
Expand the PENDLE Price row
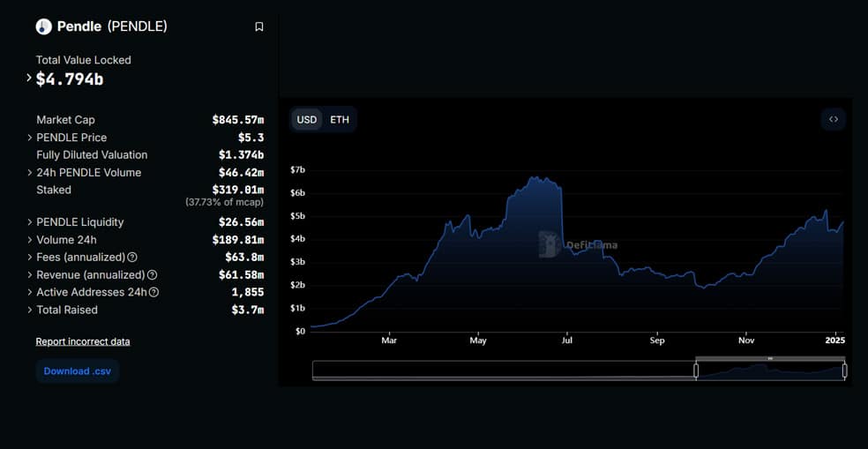point(29,138)
